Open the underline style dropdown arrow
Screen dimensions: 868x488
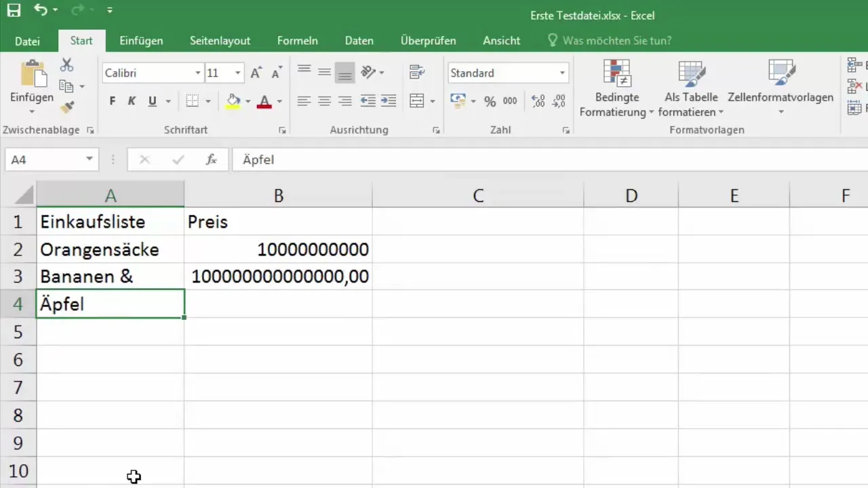168,102
